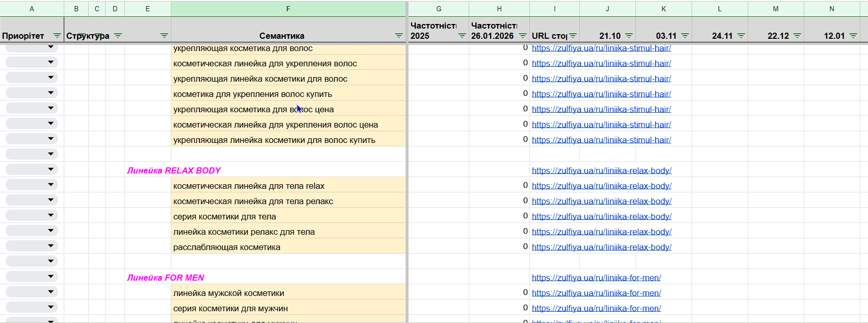Screen dimensions: 868x323
Task: Open filter icon in Семантика header
Action: click(399, 36)
